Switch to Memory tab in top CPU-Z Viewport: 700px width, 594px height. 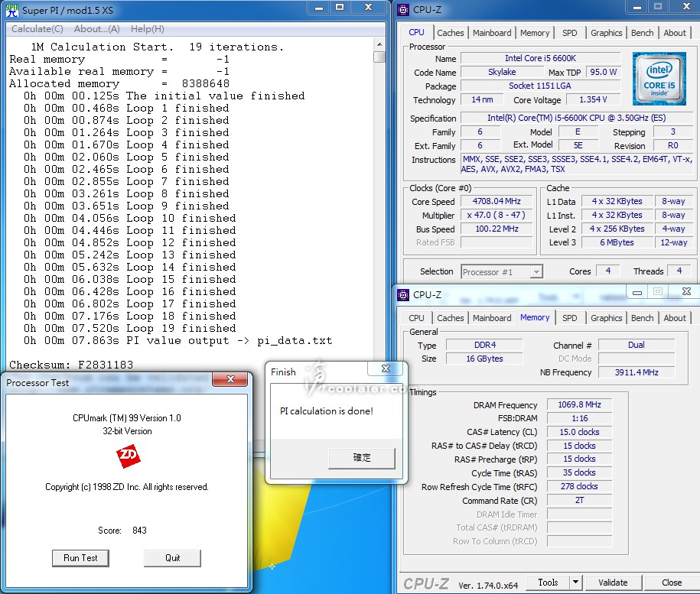(535, 33)
